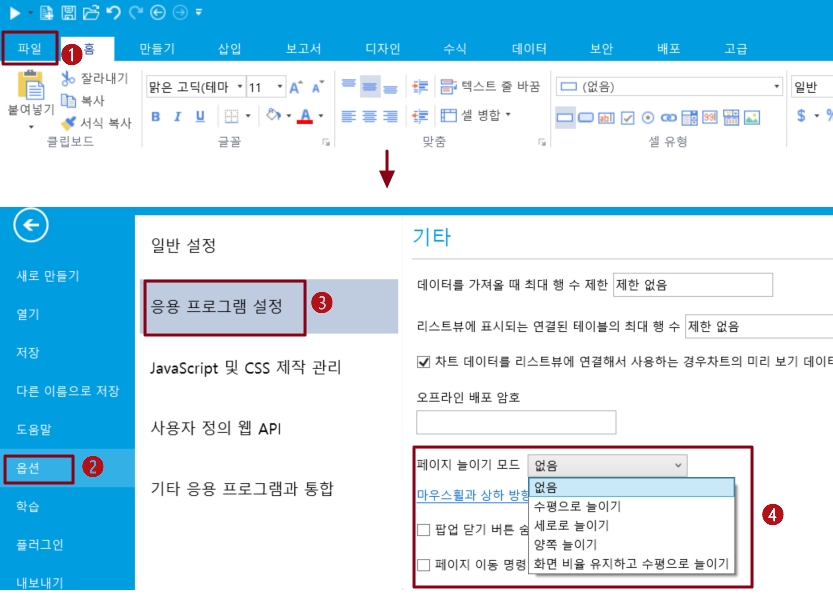Click the offline deployment password (오프라인 배포 암호) field
The height and width of the screenshot is (594, 833).
click(516, 422)
